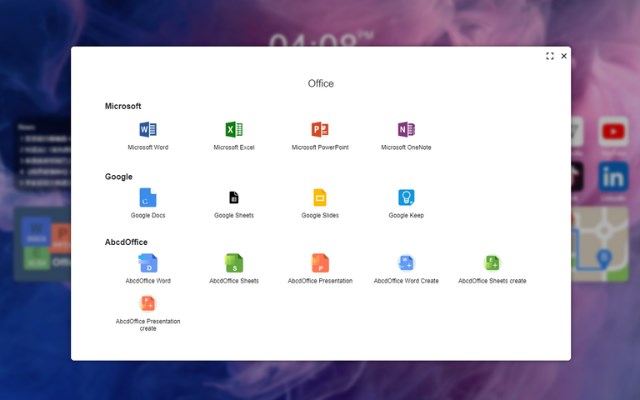Launch AbcdOffice Sheets icon
Screen dimensions: 640x400
pos(234,263)
